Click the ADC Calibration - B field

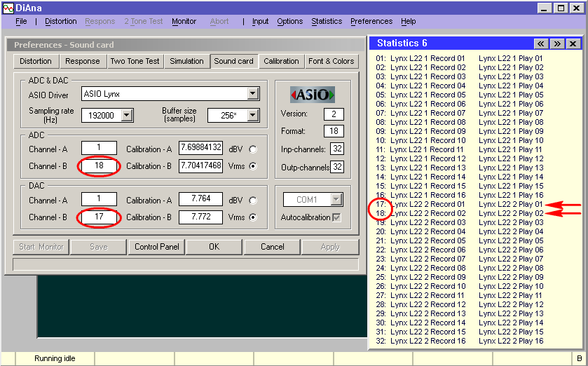pos(200,165)
